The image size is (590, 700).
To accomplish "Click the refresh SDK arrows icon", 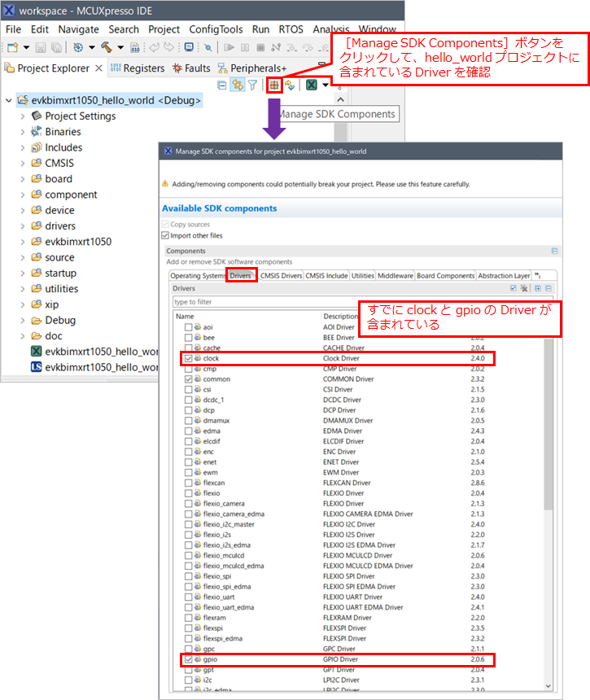I will point(290,85).
